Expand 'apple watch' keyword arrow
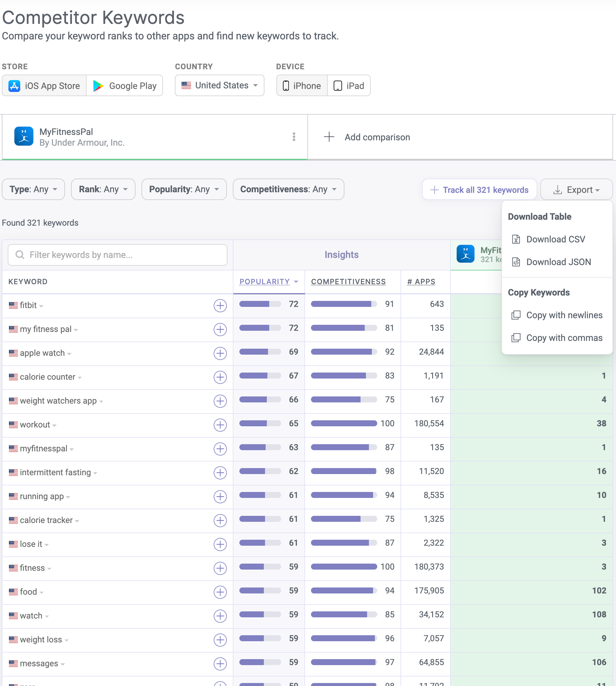Image resolution: width=616 pixels, height=686 pixels. [69, 354]
